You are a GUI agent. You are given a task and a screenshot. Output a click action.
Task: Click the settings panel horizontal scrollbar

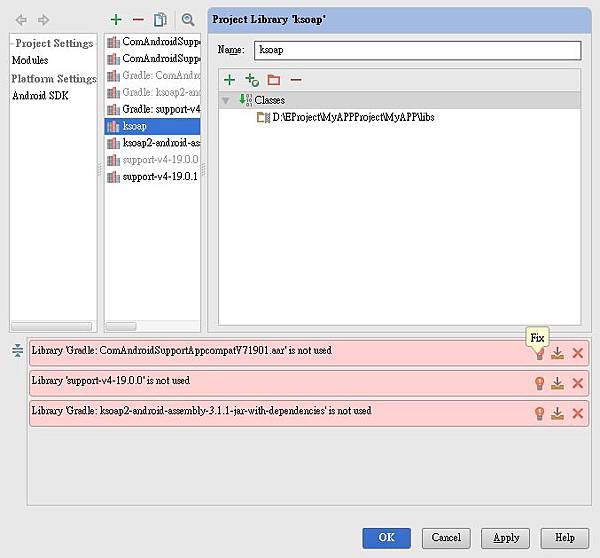[52, 326]
